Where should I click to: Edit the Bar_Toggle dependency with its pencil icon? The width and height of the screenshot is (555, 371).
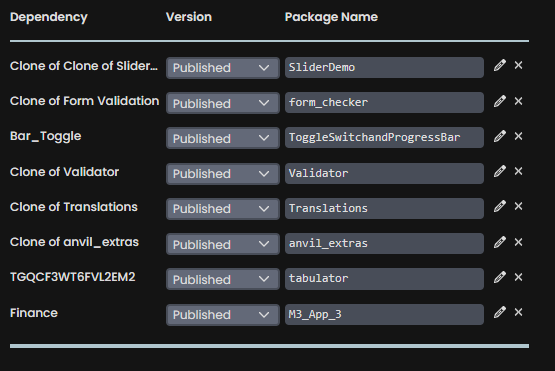499,136
